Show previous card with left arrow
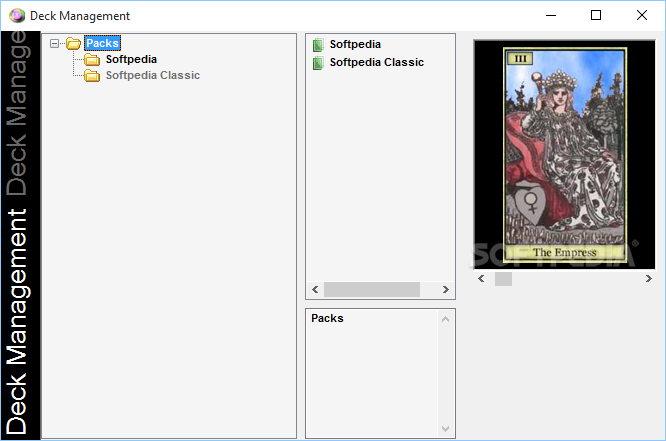666x441 pixels. tap(481, 279)
